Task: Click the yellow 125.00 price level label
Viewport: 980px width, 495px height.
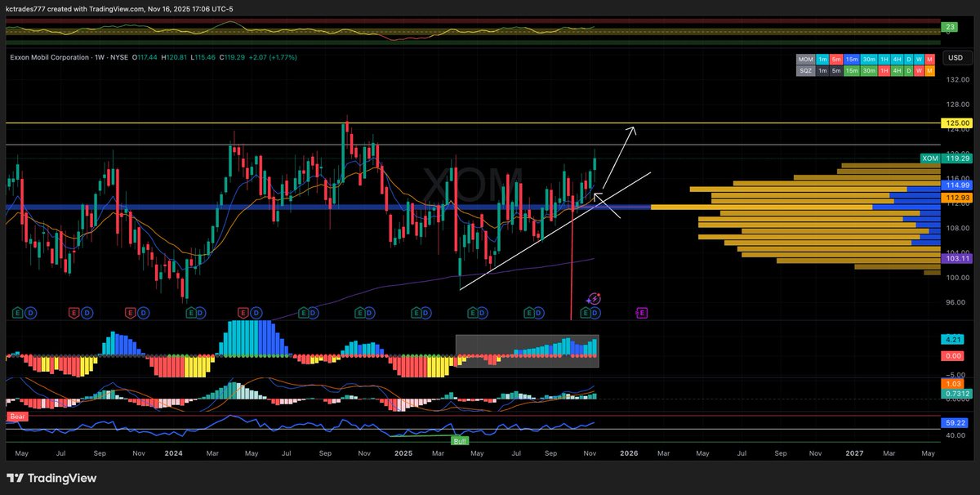Action: coord(956,123)
